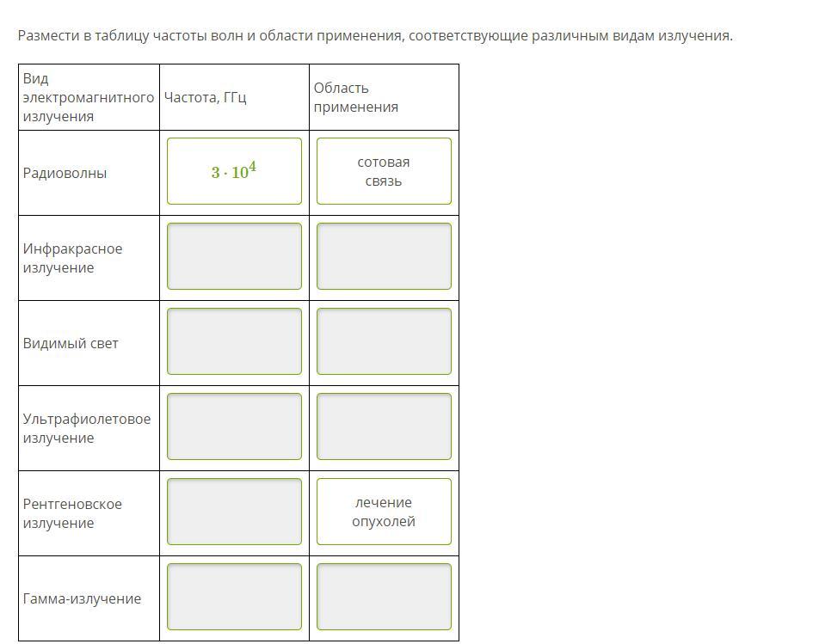This screenshot has height=644, width=813.
Task: Click empty application slot for Инфракрасное излучение
Action: pos(384,256)
